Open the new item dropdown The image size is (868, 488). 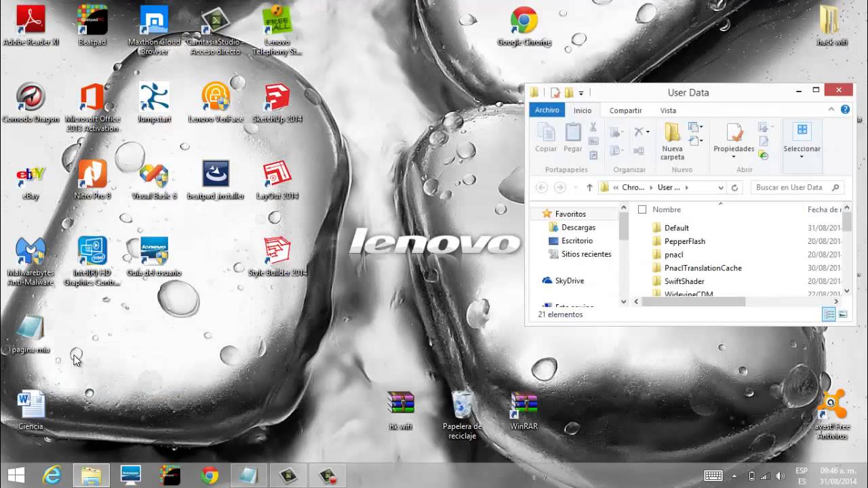(695, 127)
